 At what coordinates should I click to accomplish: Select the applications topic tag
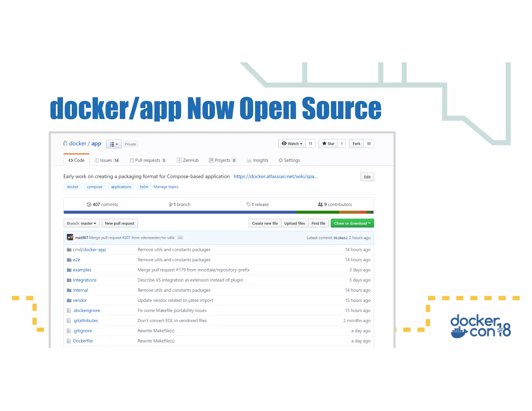pos(121,187)
